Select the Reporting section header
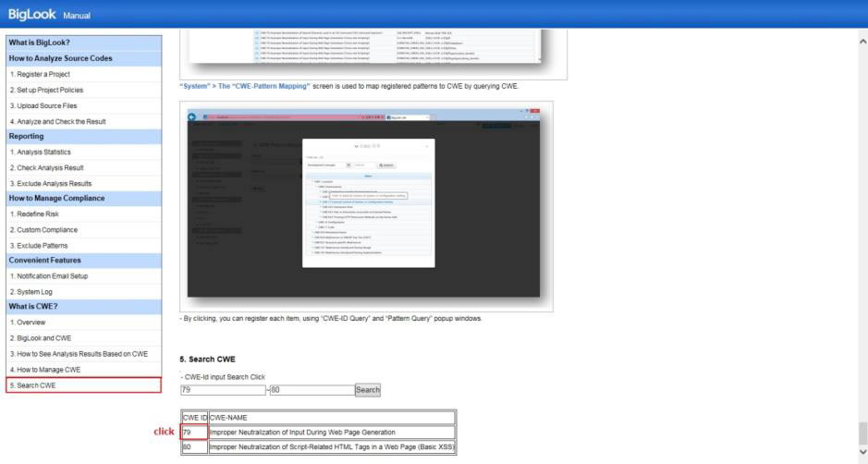The height and width of the screenshot is (464, 868). (83, 136)
